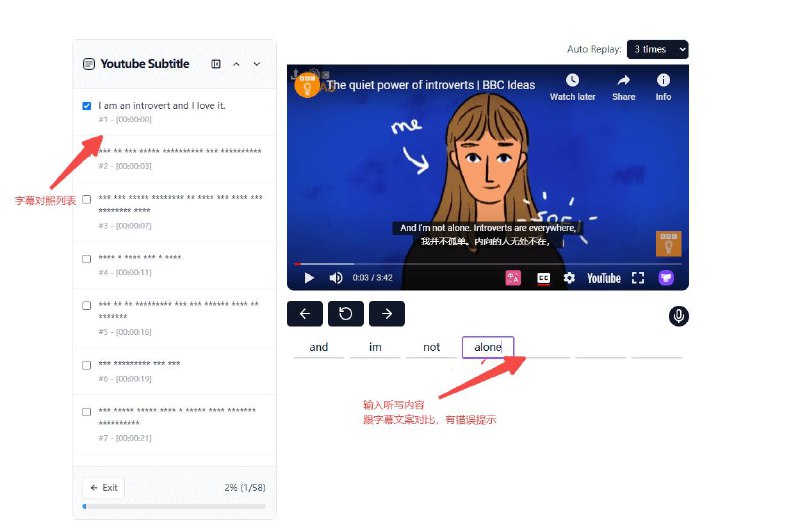
Task: Click the video time display '0:03 / 3:42'
Action: tap(372, 278)
